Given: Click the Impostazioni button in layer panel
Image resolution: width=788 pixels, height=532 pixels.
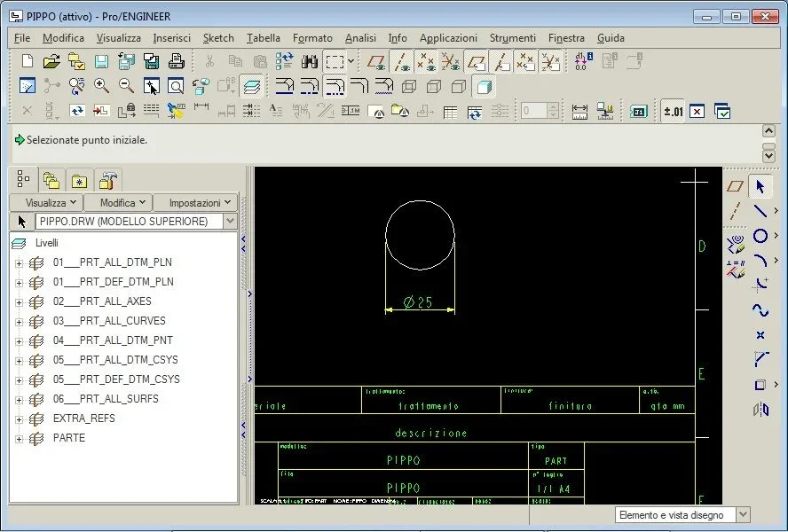Looking at the screenshot, I should pyautogui.click(x=196, y=203).
